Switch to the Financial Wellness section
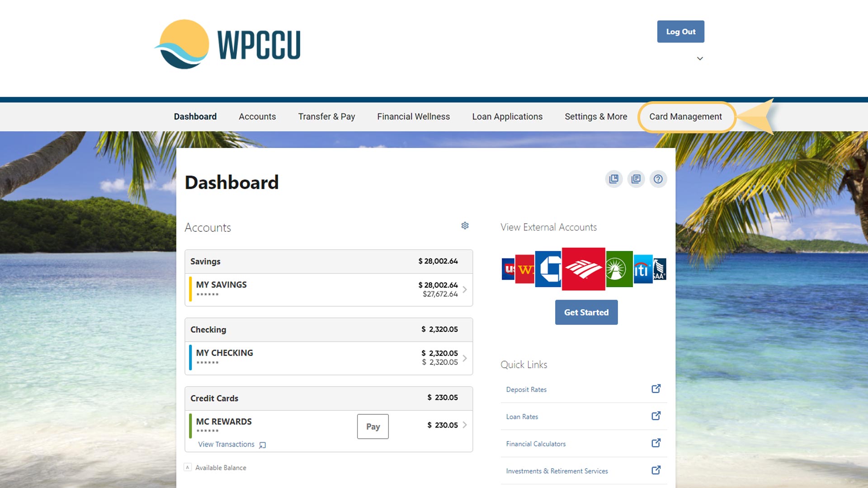The width and height of the screenshot is (868, 488). [413, 117]
